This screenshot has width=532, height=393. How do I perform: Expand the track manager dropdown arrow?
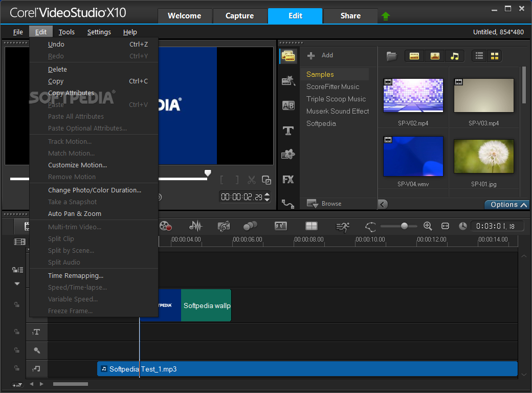coord(17,283)
